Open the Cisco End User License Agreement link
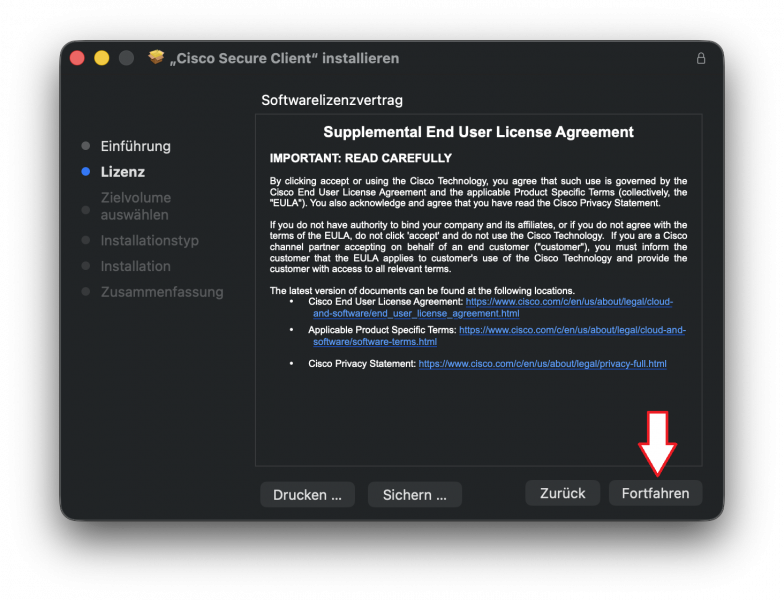This screenshot has width=784, height=600. coord(493,308)
